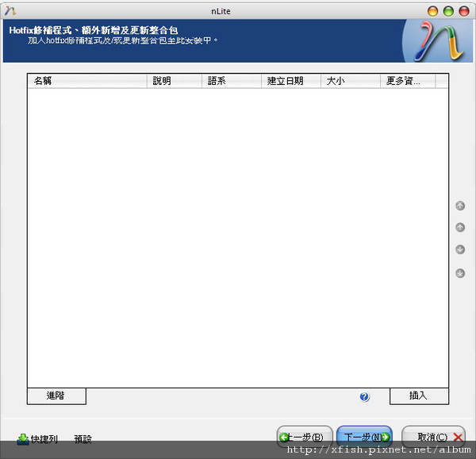Sort by 更多資... column header
The height and width of the screenshot is (459, 476).
coord(408,81)
